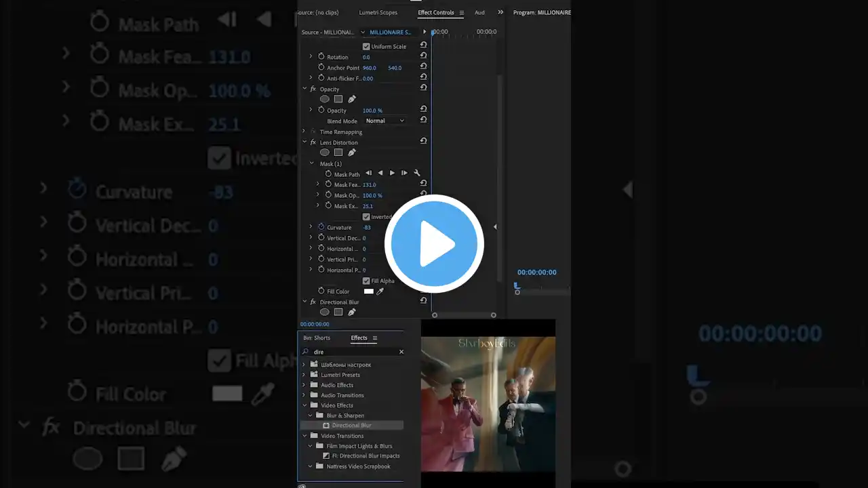Toggle animation stopwatch for Mask Path
The image size is (868, 488).
(x=328, y=174)
